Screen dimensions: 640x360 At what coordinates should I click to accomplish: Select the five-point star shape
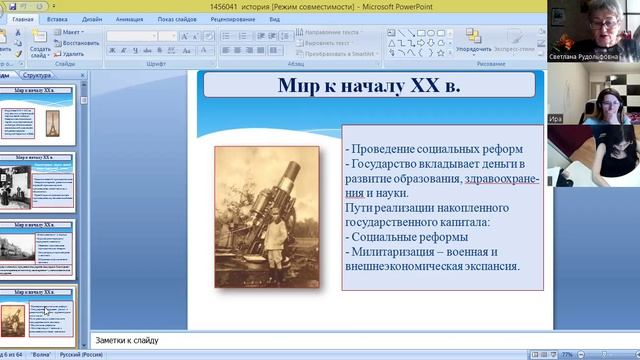440,53
